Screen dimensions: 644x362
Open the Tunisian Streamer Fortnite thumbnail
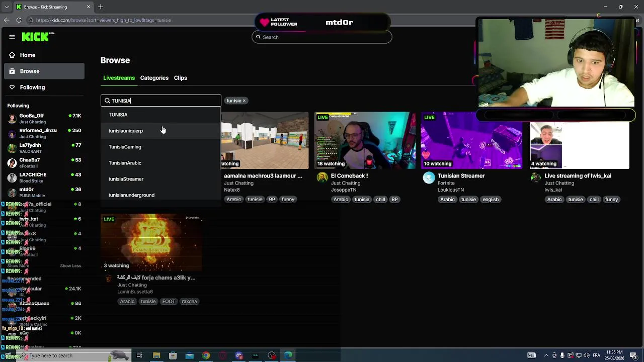click(471, 140)
